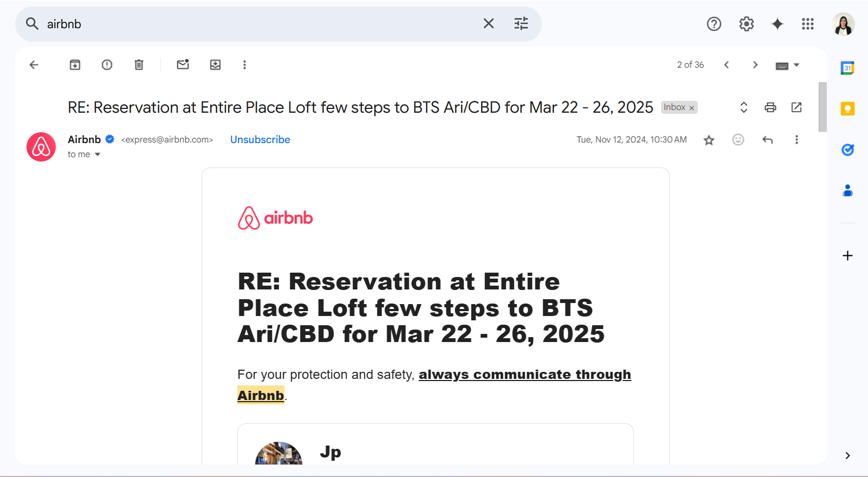Go to the older email in results
The width and height of the screenshot is (868, 477).
coord(755,65)
